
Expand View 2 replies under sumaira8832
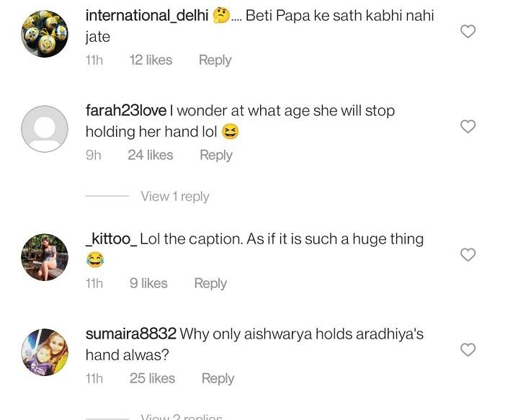tap(182, 417)
